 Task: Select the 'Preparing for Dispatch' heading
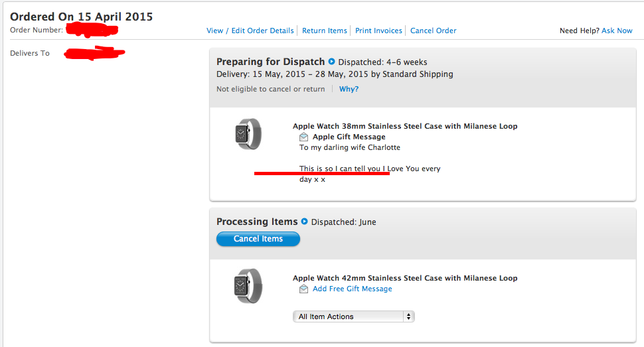271,62
